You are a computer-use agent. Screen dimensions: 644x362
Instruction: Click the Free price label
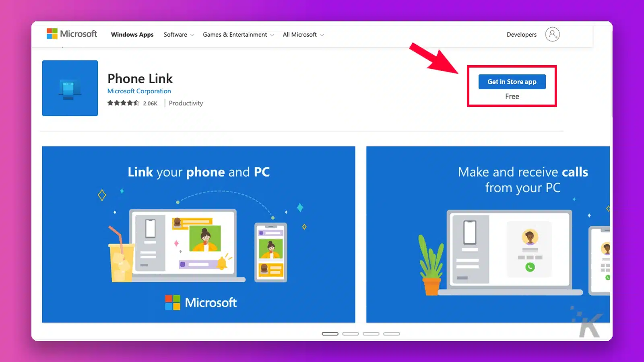click(x=512, y=97)
